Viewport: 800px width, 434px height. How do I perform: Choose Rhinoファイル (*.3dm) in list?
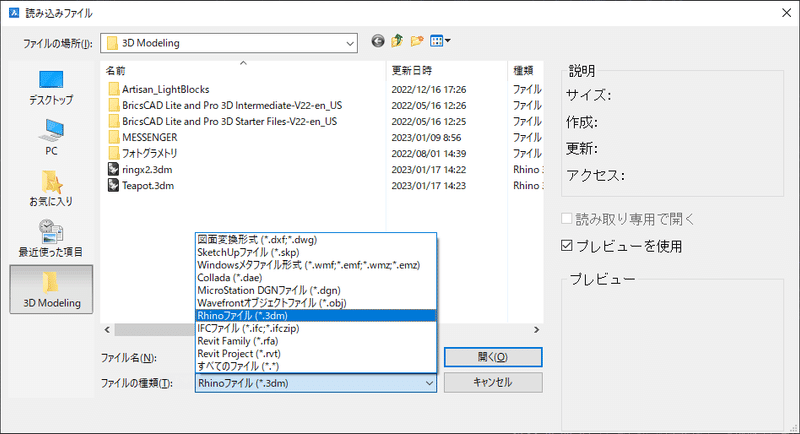point(316,316)
